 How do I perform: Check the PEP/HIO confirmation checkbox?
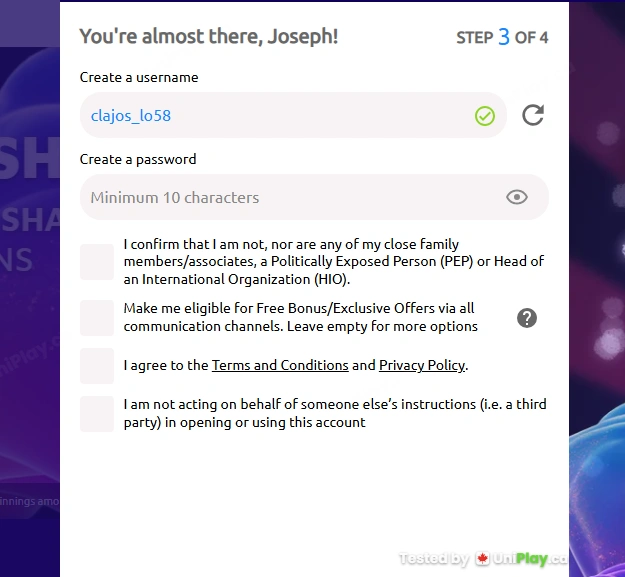tap(97, 262)
